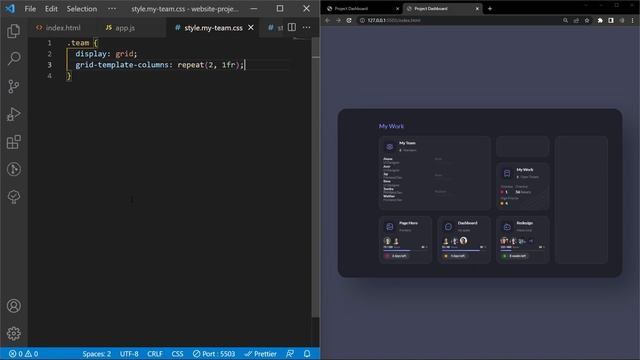Screen dimensions: 640x360
Task: Open the Source Control view
Action: [x=13, y=87]
